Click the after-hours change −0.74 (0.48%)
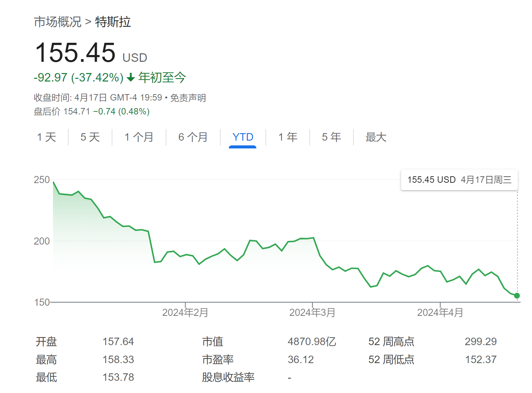This screenshot has width=532, height=393. pos(121,111)
